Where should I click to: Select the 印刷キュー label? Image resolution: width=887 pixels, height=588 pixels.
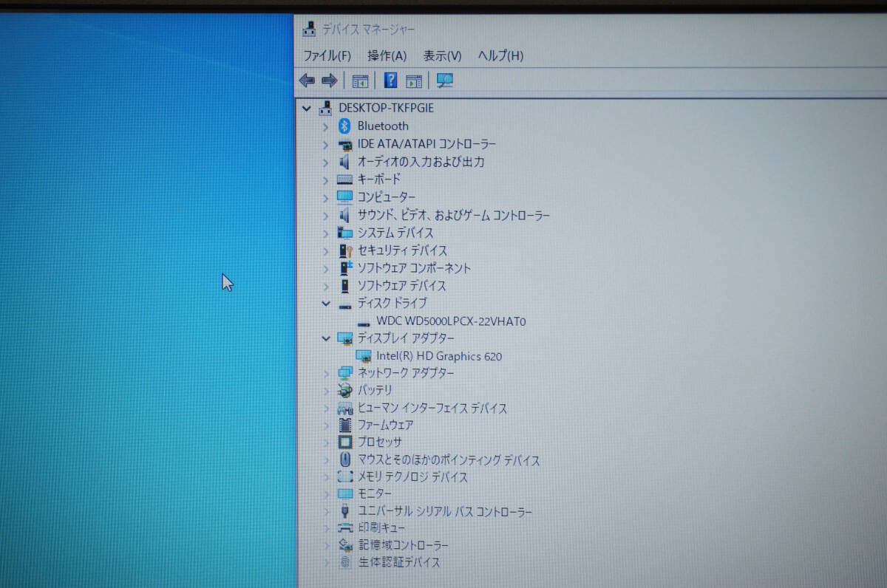(381, 528)
